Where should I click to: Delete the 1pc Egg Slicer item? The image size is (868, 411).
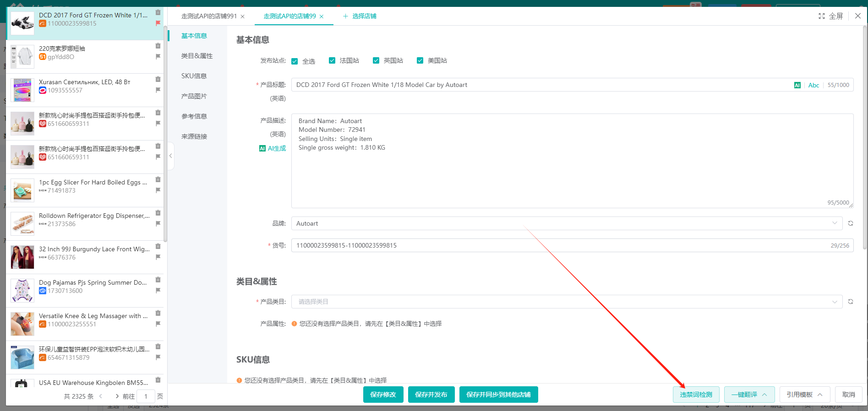[x=158, y=179]
